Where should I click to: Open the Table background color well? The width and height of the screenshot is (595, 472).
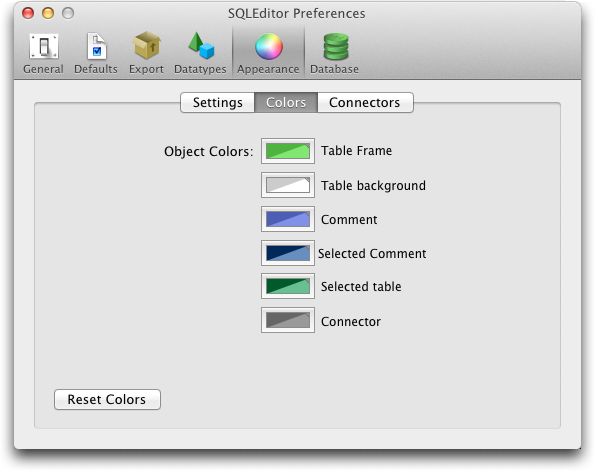(288, 185)
